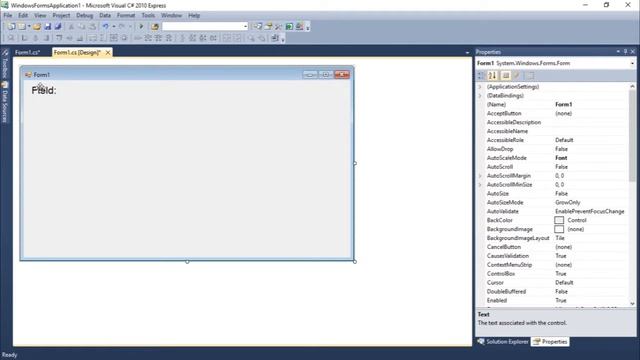This screenshot has height=360, width=640.
Task: Open the Undo history dropdown arrow
Action: point(114,27)
